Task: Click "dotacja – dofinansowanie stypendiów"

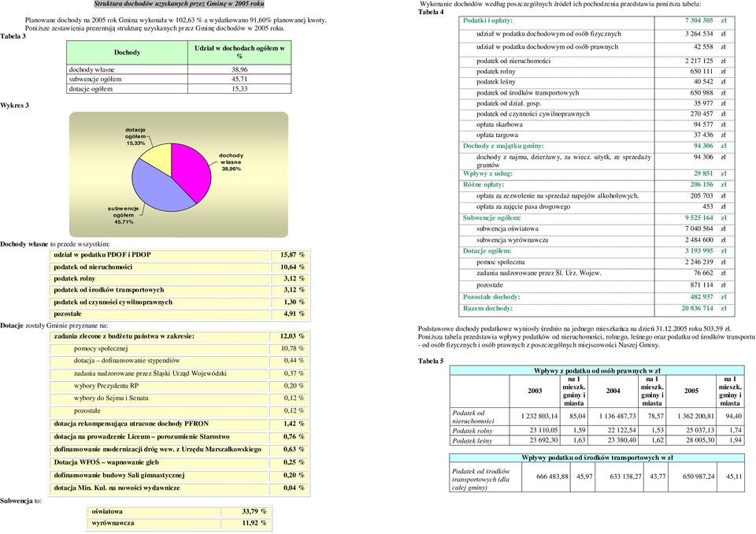Action: pyautogui.click(x=127, y=361)
